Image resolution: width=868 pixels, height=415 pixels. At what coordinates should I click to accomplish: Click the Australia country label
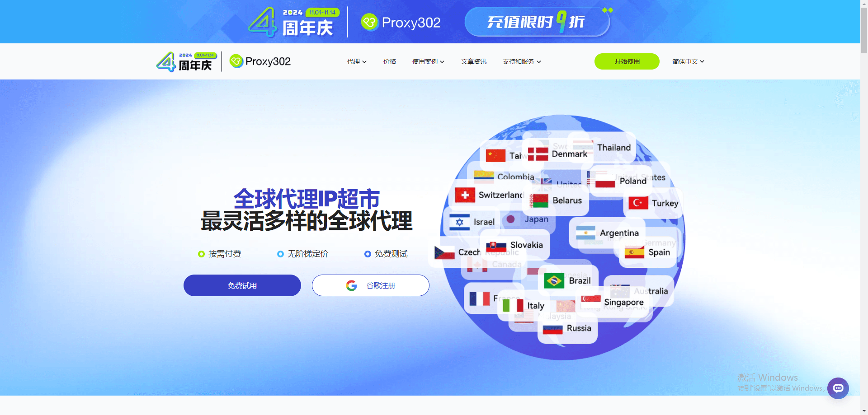651,291
